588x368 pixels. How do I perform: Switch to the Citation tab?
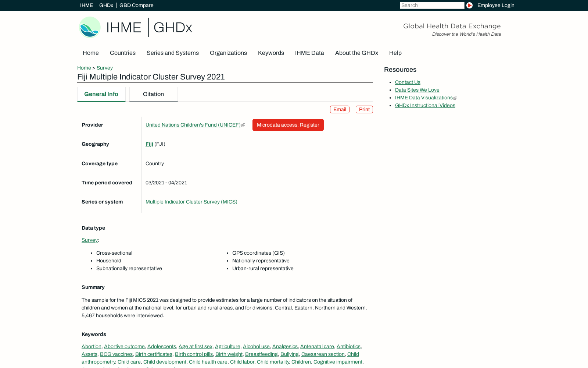coord(154,94)
